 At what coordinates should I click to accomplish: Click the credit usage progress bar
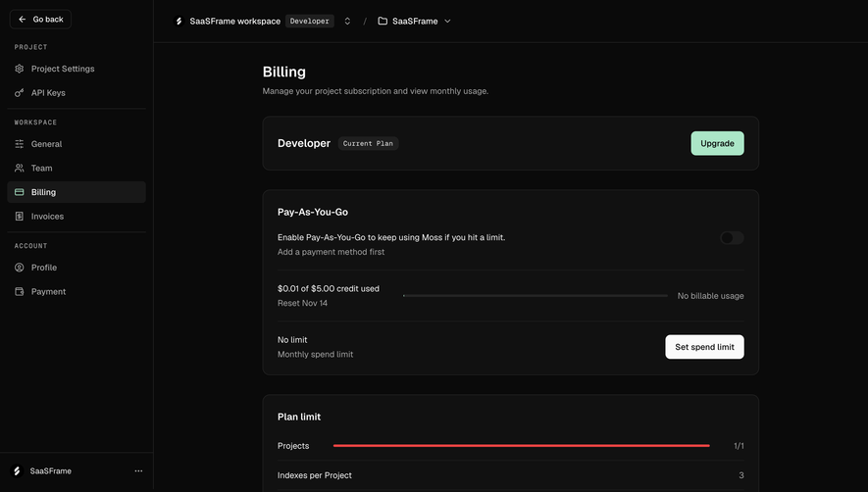pos(535,296)
